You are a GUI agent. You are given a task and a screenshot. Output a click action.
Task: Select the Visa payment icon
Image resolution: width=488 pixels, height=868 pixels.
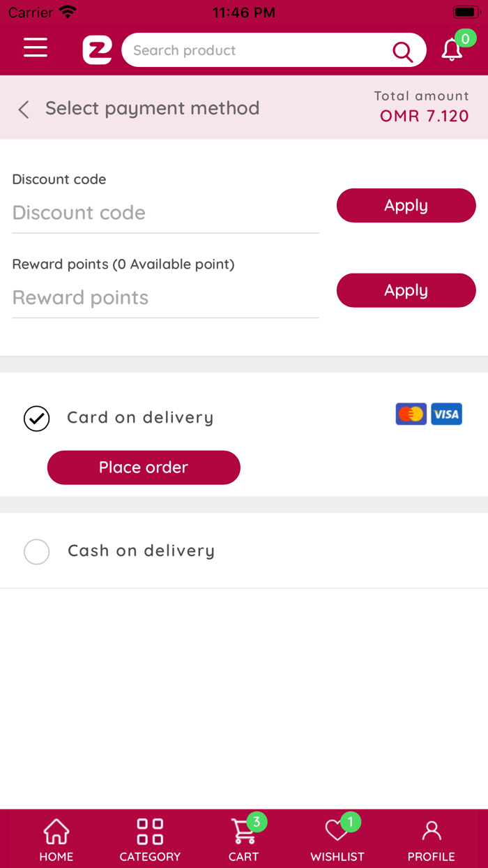coord(446,414)
